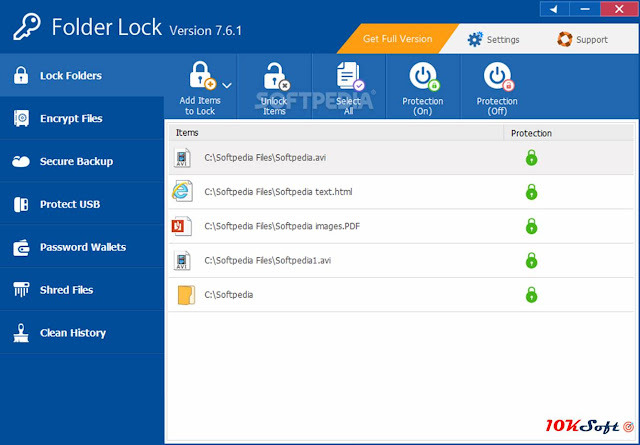Click the AVI file icon of Softpedia1.avi
640x445 pixels.
tap(182, 260)
